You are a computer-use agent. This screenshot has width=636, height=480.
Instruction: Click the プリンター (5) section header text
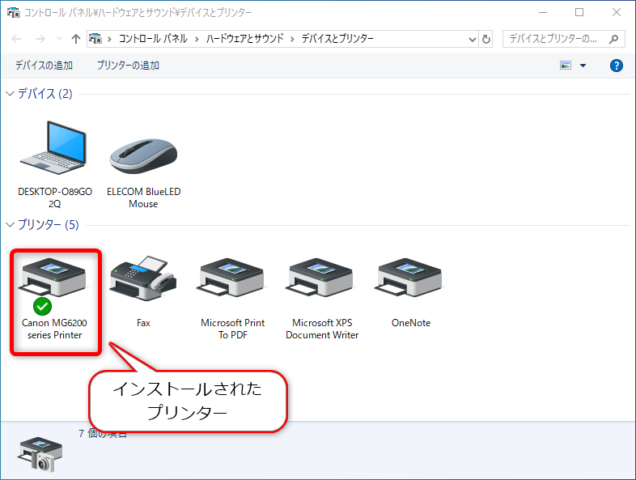tap(48, 224)
